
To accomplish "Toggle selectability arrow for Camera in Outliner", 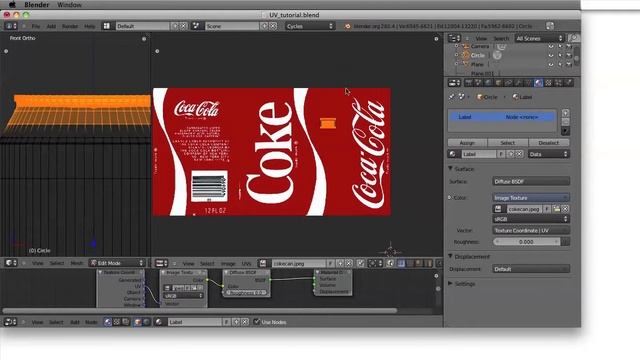I will [x=560, y=46].
